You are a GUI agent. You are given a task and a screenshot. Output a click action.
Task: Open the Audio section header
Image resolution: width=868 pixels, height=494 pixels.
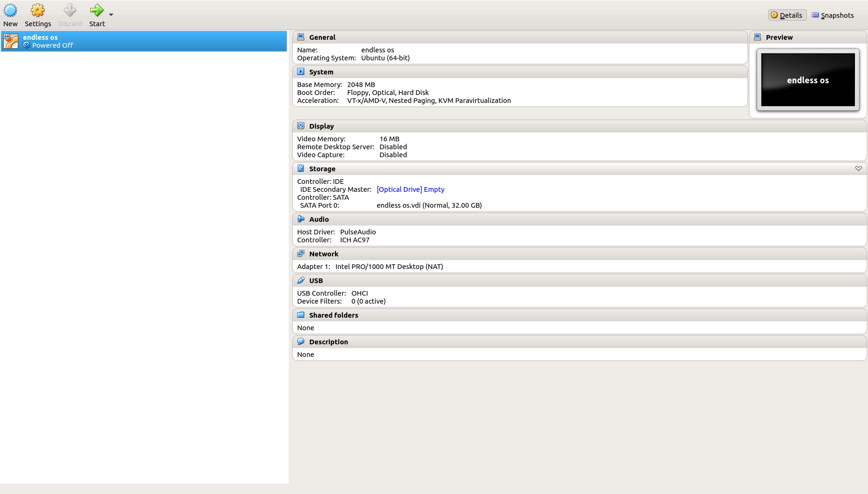580,219
